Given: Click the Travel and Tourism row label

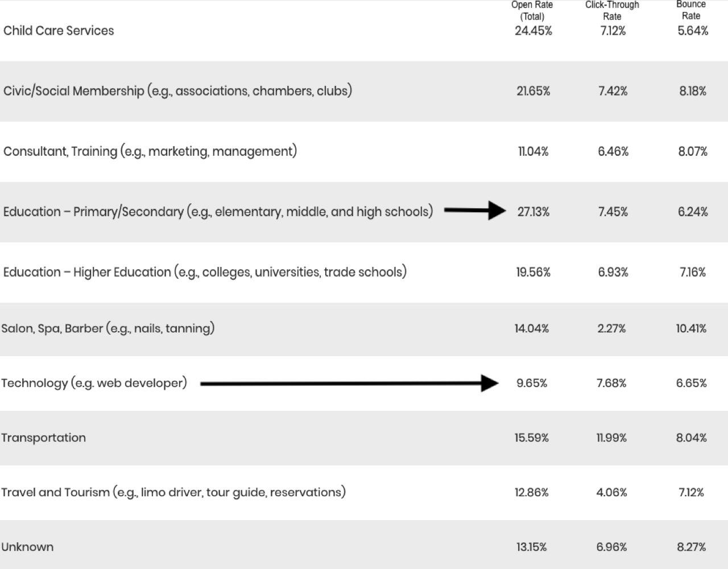Looking at the screenshot, I should (173, 492).
